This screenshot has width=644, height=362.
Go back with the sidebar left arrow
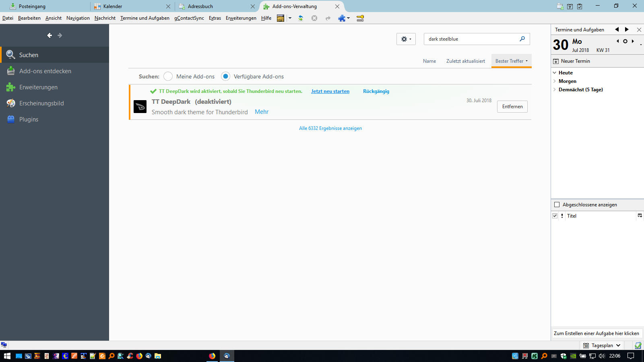click(x=50, y=35)
